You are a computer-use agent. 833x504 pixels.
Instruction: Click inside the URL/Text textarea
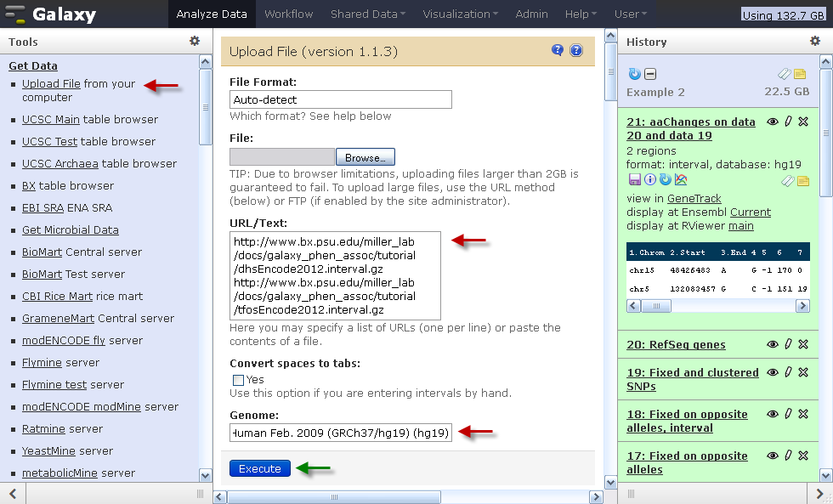pyautogui.click(x=335, y=275)
